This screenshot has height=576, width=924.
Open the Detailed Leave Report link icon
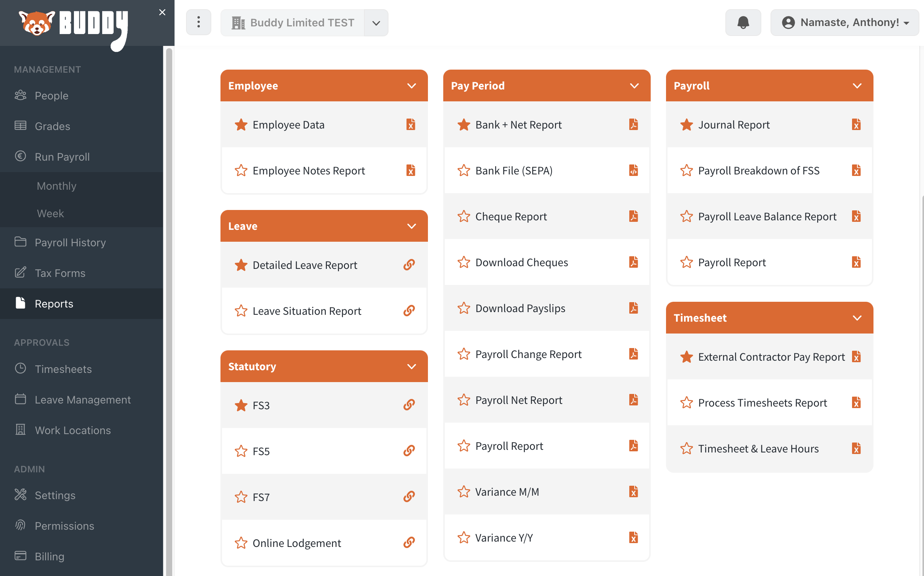(x=408, y=265)
